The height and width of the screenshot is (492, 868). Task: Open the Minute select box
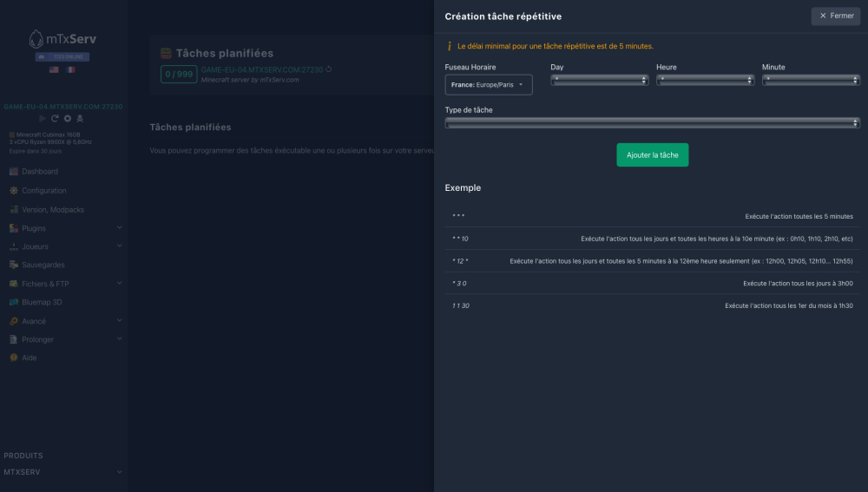(x=811, y=80)
